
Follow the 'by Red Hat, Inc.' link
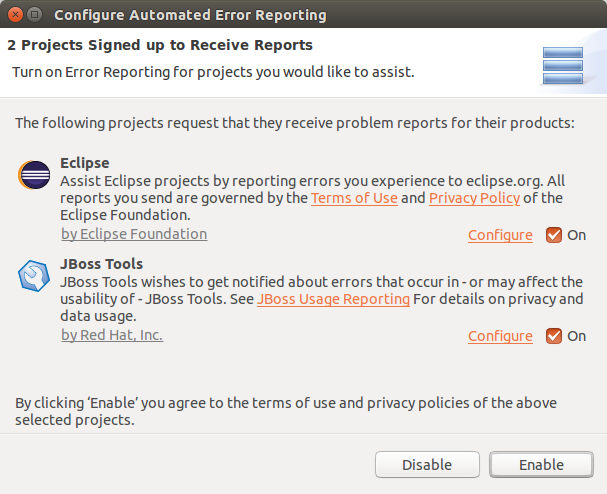point(112,335)
